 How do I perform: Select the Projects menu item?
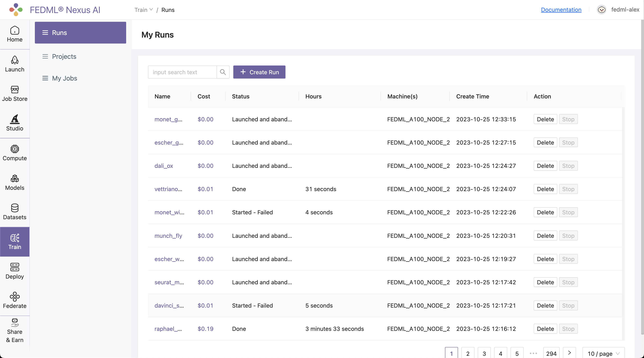[x=64, y=56]
